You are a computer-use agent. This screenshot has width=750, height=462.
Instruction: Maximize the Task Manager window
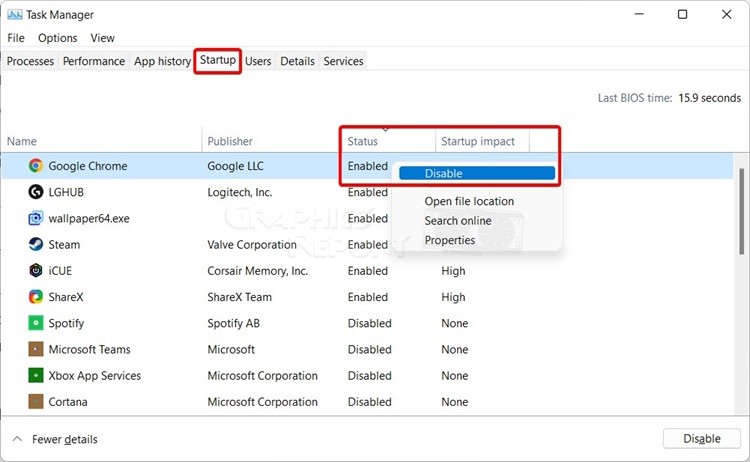pyautogui.click(x=683, y=14)
